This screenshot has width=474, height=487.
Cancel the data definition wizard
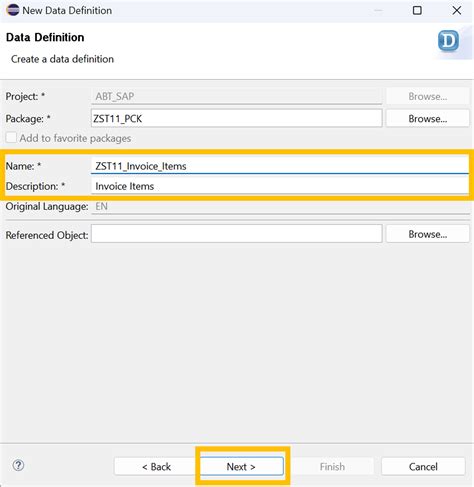423,466
